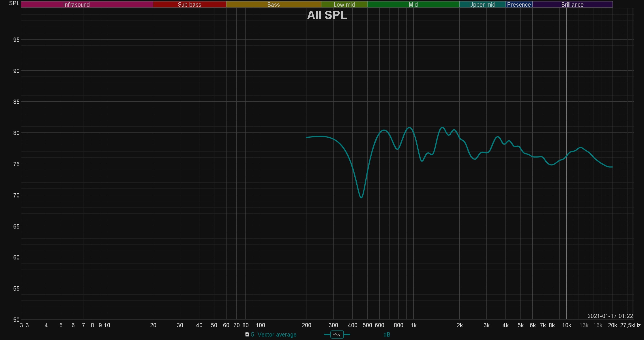Click the SPL axis label

click(x=14, y=3)
